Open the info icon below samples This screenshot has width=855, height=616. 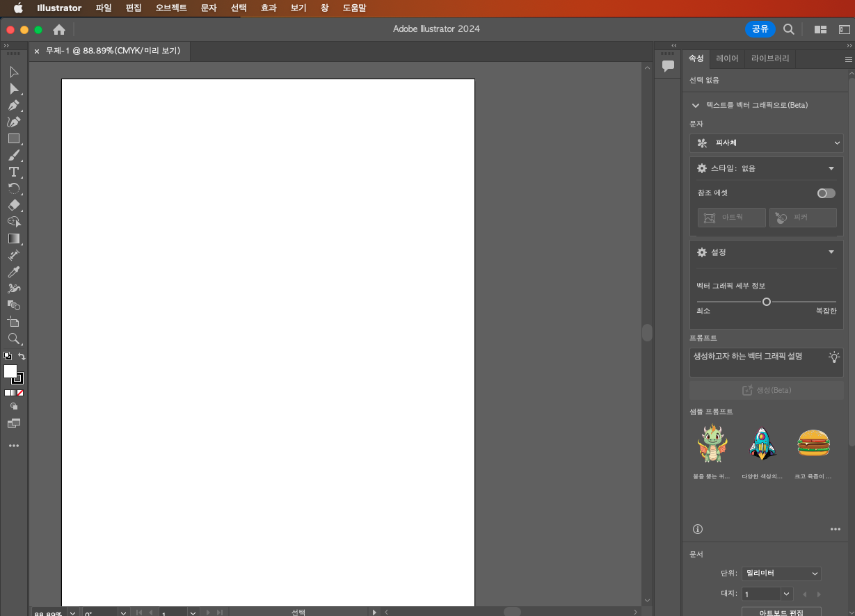point(698,529)
